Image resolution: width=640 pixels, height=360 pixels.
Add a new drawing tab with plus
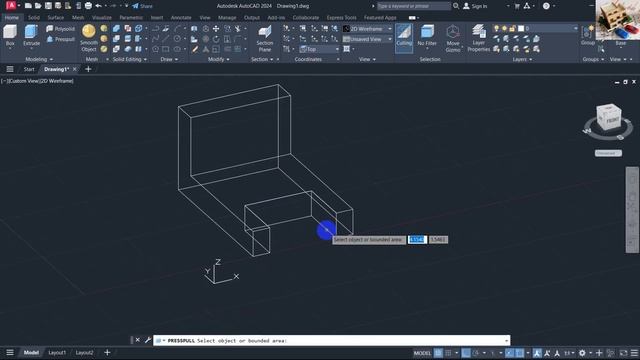click(x=88, y=69)
